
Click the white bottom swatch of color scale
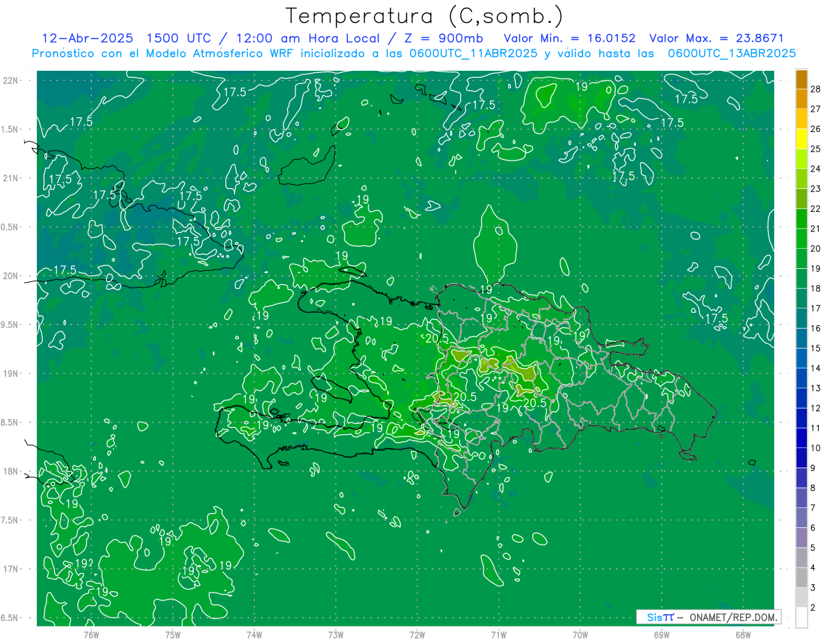point(801,617)
